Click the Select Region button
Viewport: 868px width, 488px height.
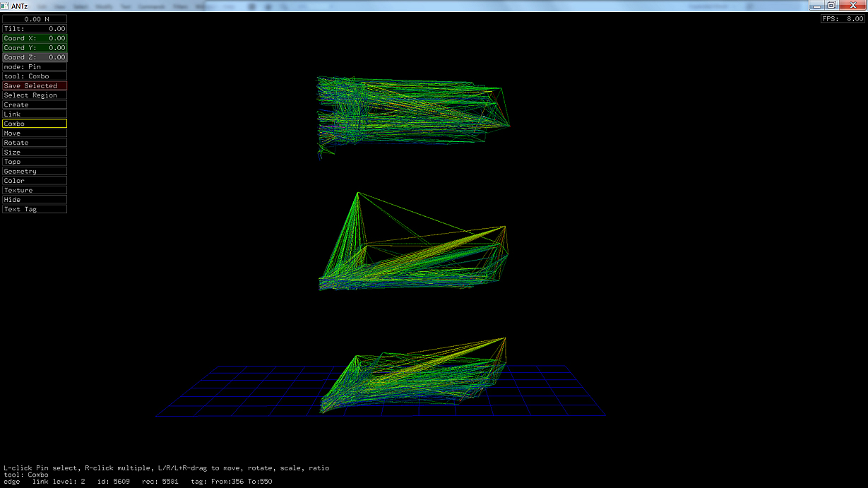[x=35, y=95]
